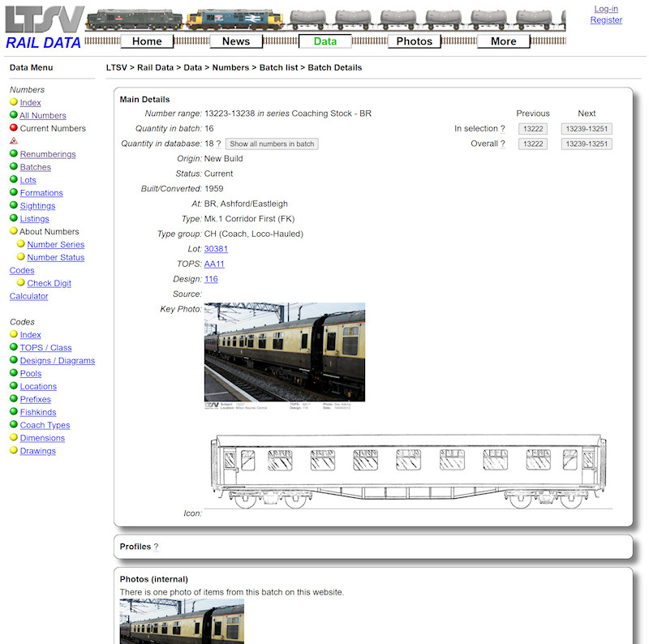Open the More navigation tab

tap(503, 41)
